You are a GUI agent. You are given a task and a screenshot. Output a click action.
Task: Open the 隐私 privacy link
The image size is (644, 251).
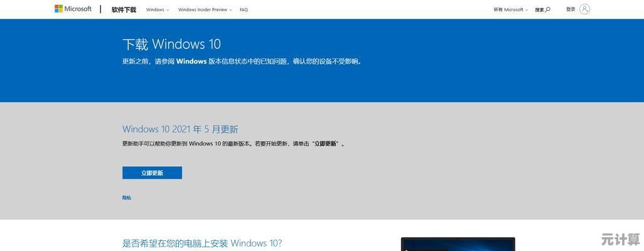pos(127,198)
